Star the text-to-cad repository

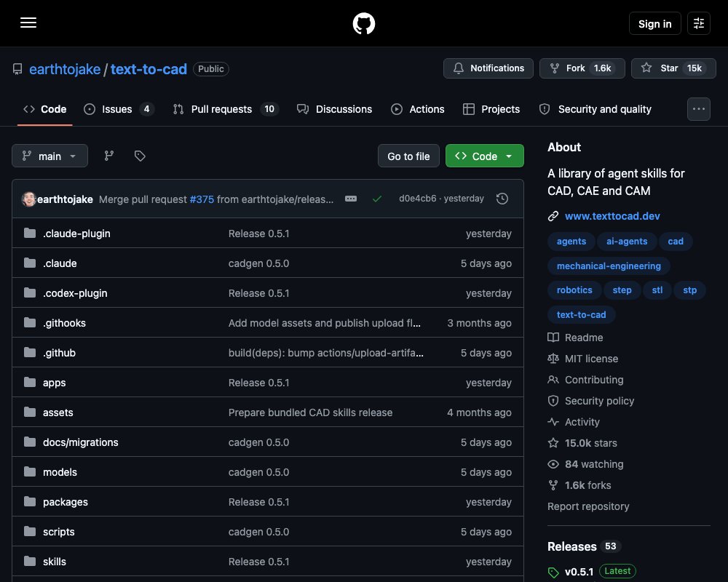pyautogui.click(x=673, y=68)
